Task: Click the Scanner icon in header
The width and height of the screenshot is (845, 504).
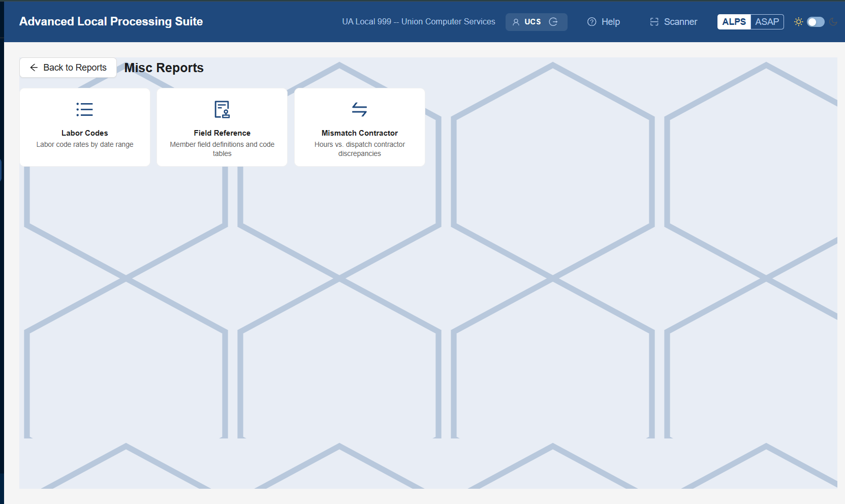Action: tap(654, 22)
